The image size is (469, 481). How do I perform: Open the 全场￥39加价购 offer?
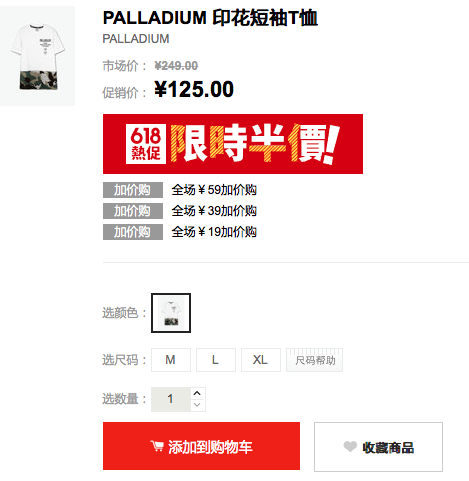[214, 211]
